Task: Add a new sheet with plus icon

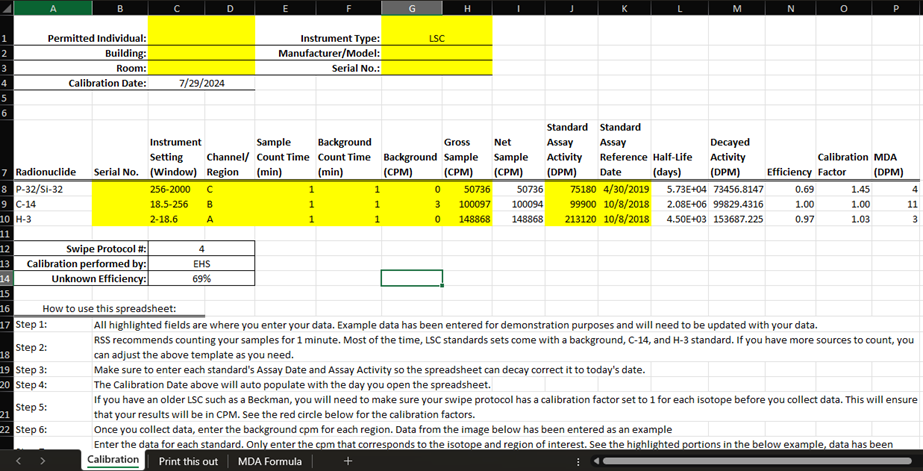Action: coord(347,461)
